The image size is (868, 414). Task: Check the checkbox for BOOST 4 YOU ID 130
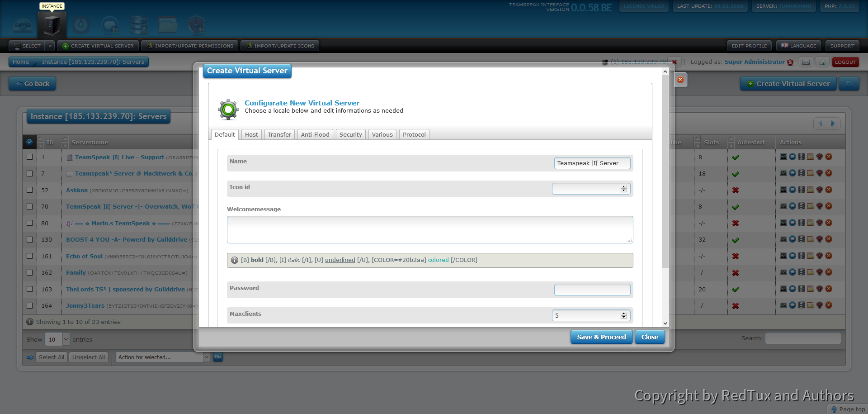pos(29,239)
